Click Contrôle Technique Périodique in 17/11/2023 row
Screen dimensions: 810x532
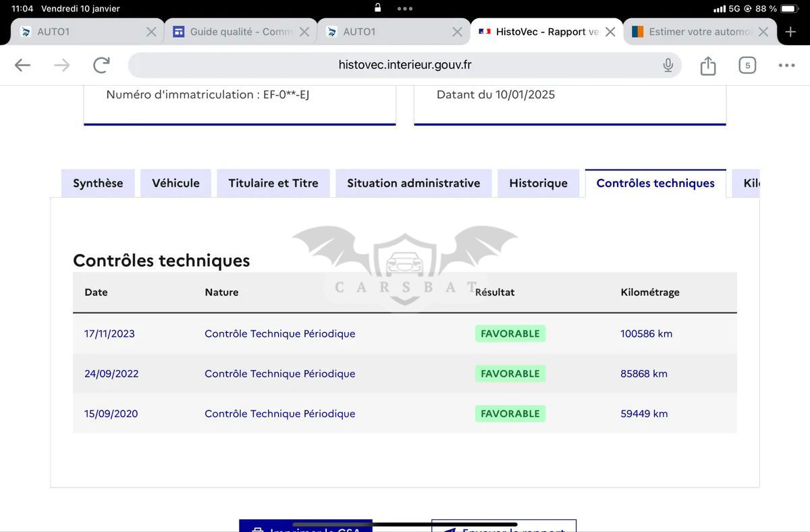click(x=280, y=334)
